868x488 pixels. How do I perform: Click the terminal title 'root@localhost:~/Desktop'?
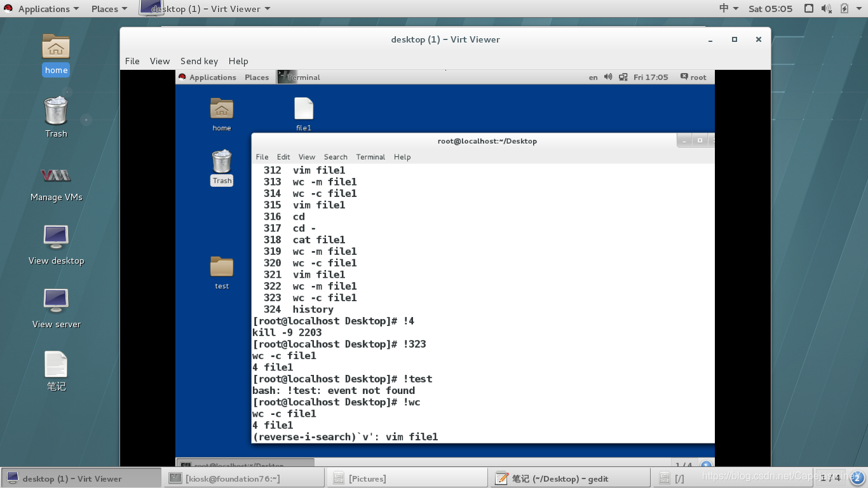pyautogui.click(x=487, y=141)
